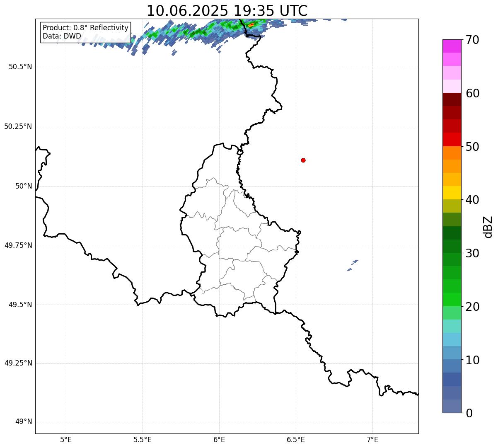Viewport: 498px width, 448px height.
Task: Select the 'Product: 0.8° Reflectivity' label text
Action: click(86, 28)
